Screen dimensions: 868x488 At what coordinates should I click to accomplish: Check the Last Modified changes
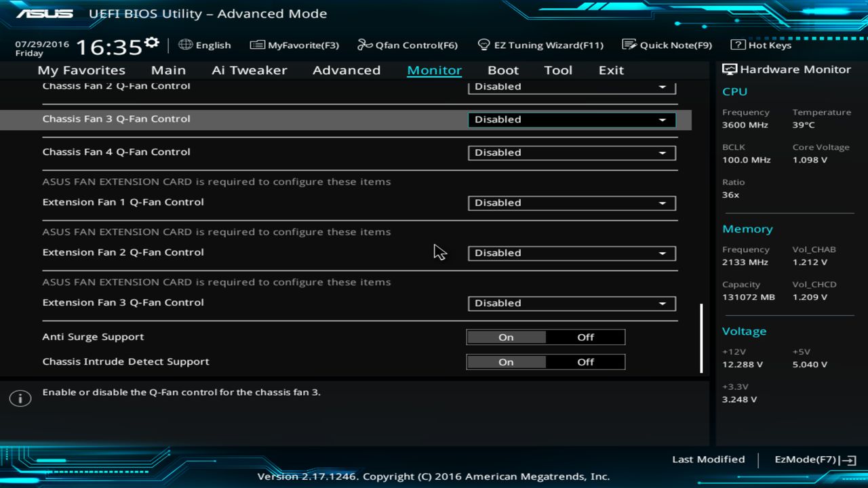click(708, 460)
